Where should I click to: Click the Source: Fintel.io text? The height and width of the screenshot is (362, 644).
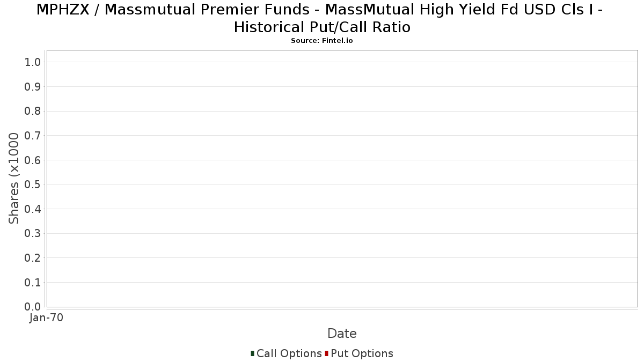[x=322, y=41]
